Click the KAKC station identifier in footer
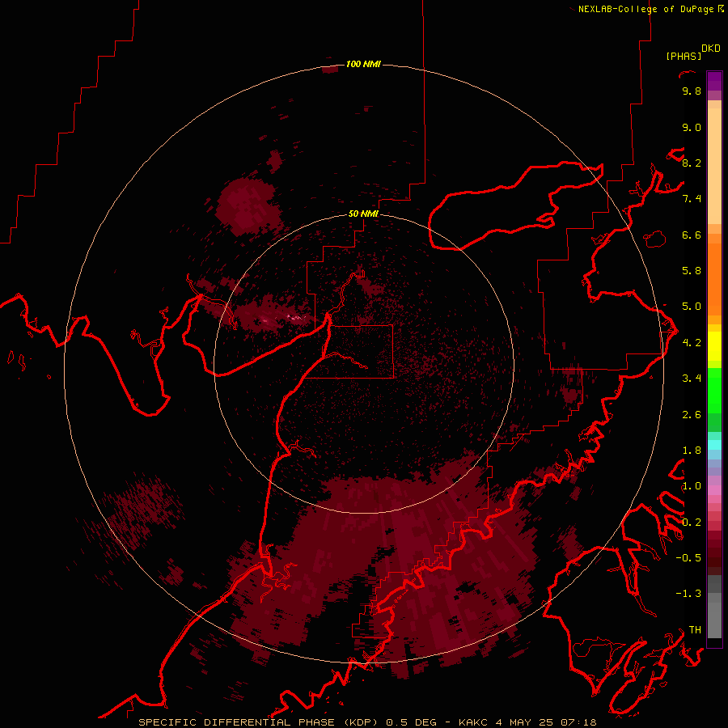728x728 pixels. point(473,722)
